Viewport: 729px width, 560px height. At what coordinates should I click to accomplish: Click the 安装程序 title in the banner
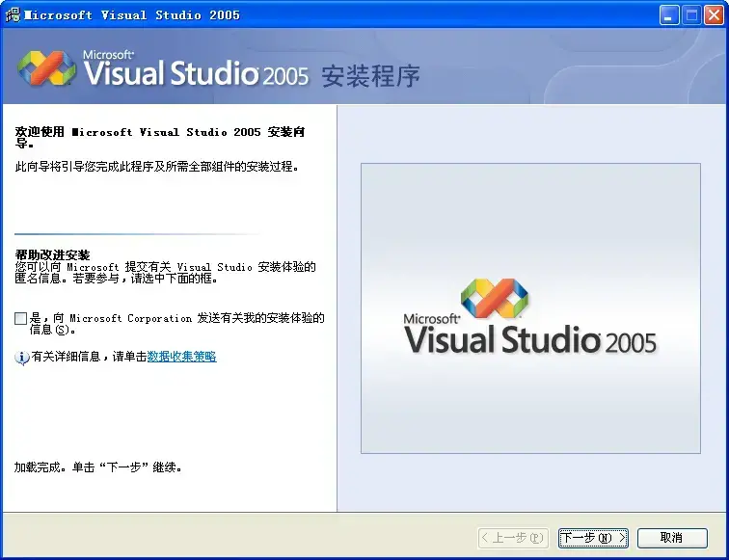coord(370,76)
